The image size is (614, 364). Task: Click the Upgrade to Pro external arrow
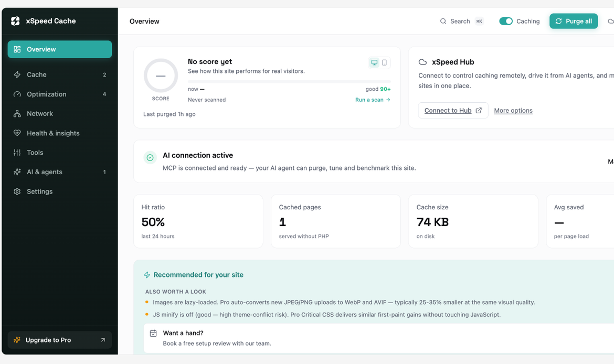(x=103, y=340)
